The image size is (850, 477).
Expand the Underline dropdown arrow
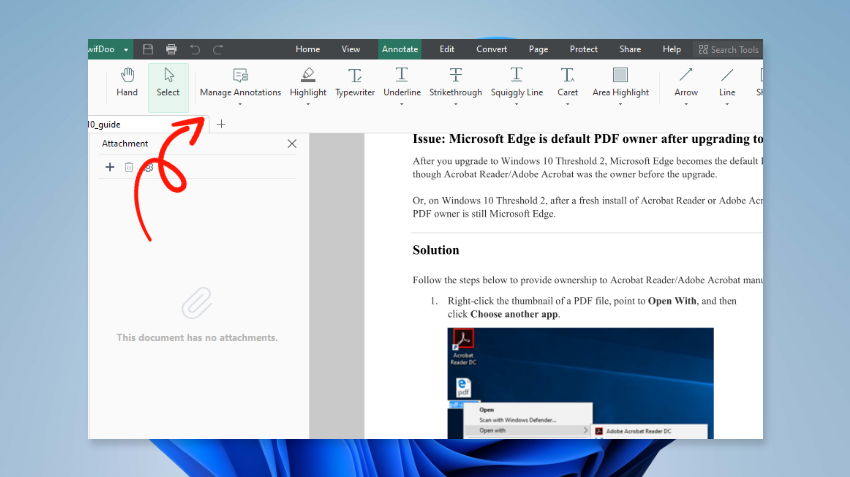point(402,104)
